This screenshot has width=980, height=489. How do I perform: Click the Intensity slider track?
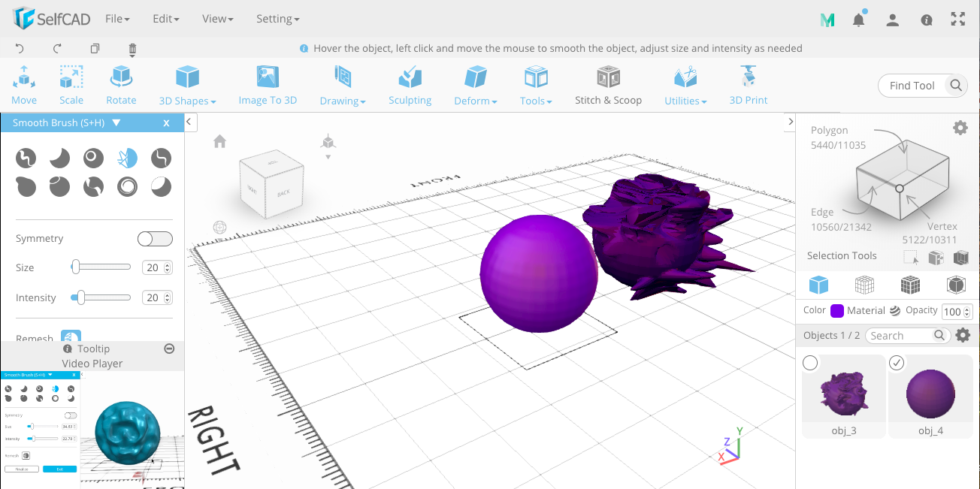click(x=101, y=297)
